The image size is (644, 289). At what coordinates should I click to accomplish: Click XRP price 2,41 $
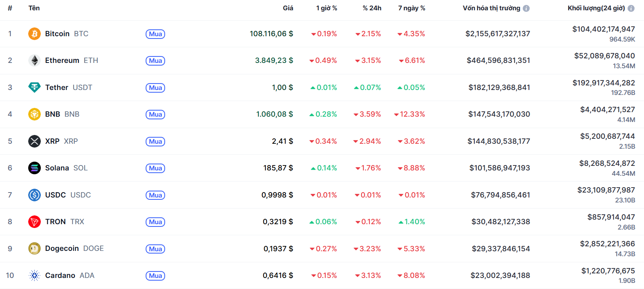[283, 141]
